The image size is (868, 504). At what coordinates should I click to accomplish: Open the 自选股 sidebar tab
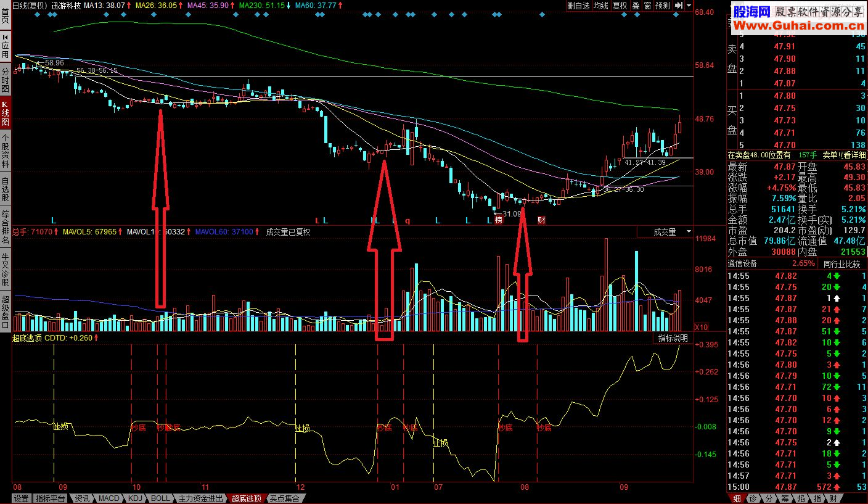pyautogui.click(x=5, y=189)
